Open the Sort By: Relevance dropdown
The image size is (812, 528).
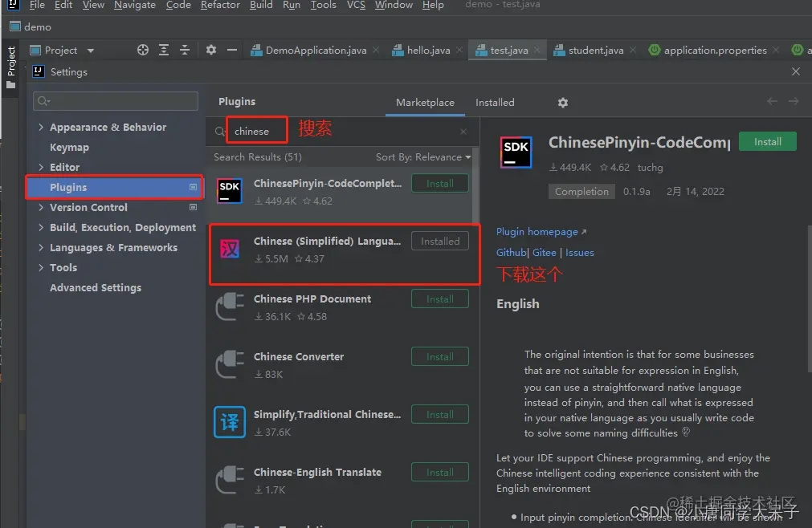click(423, 156)
